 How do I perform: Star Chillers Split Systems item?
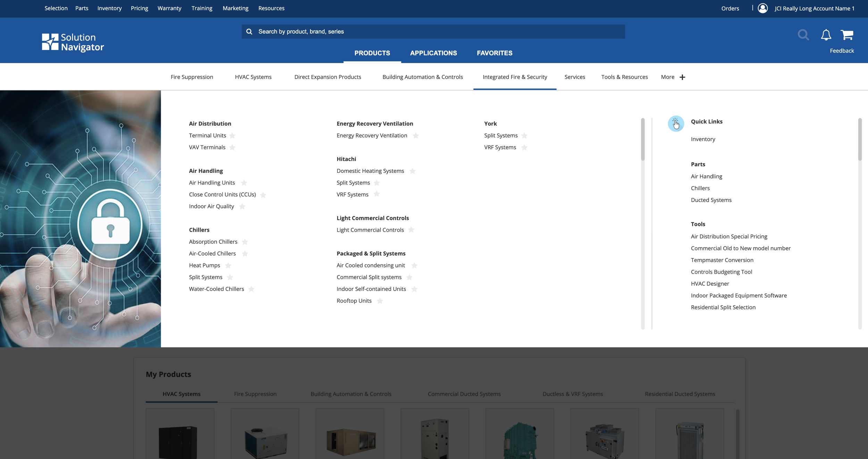tap(230, 277)
